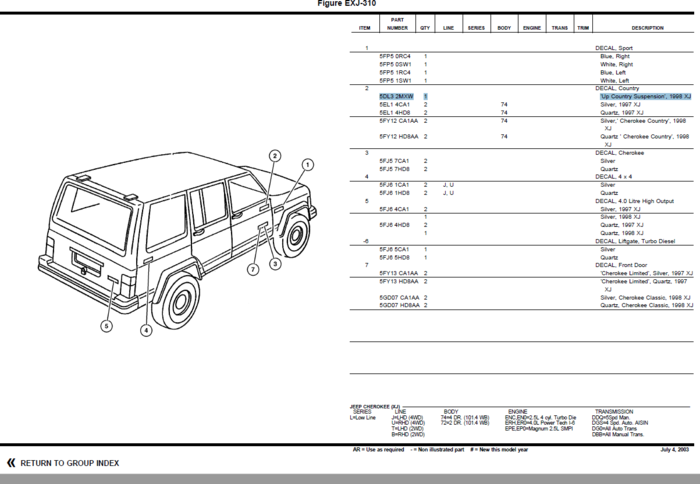
Task: Select part number 5FP5 1SW1
Action: click(x=396, y=80)
